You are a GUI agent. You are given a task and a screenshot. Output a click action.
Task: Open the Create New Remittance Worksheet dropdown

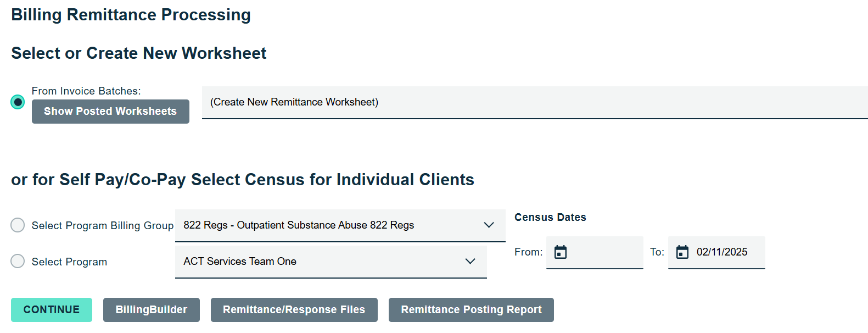coord(534,102)
